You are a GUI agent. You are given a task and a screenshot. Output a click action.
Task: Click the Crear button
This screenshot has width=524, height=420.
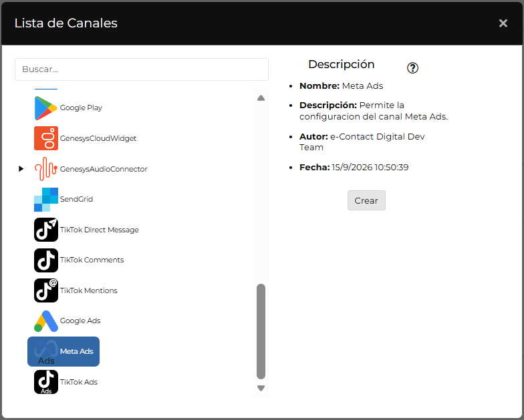(366, 200)
